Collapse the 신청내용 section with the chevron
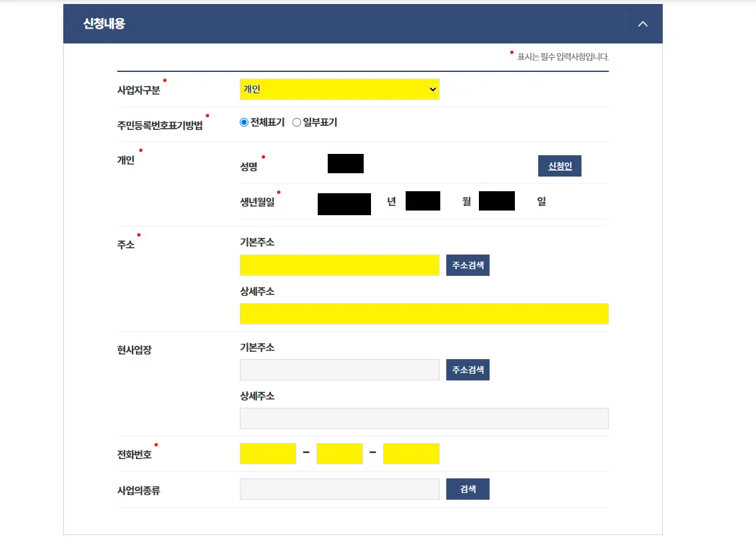756x557 pixels. click(642, 23)
